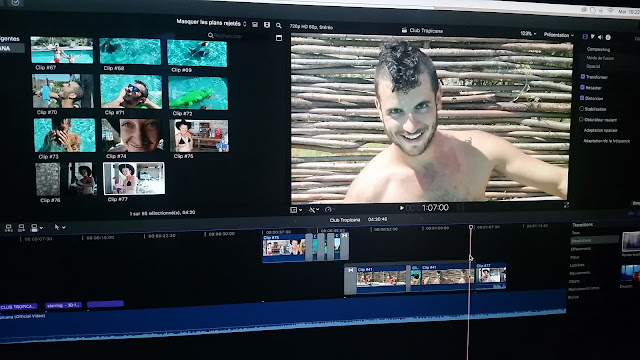This screenshot has height=360, width=640.
Task: Click the starring title clip in timeline
Action: 63,305
